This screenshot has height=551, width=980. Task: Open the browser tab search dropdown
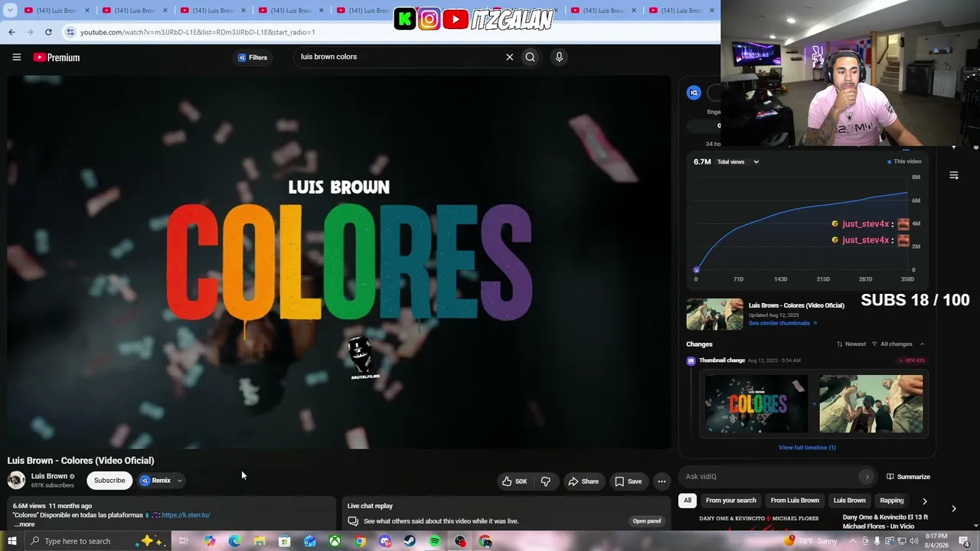tap(11, 11)
